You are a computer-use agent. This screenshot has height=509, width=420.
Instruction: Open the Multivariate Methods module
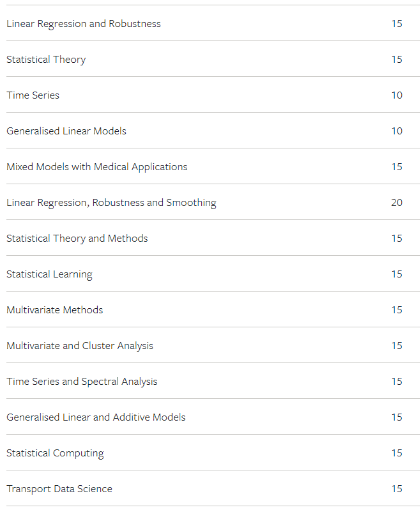click(55, 310)
